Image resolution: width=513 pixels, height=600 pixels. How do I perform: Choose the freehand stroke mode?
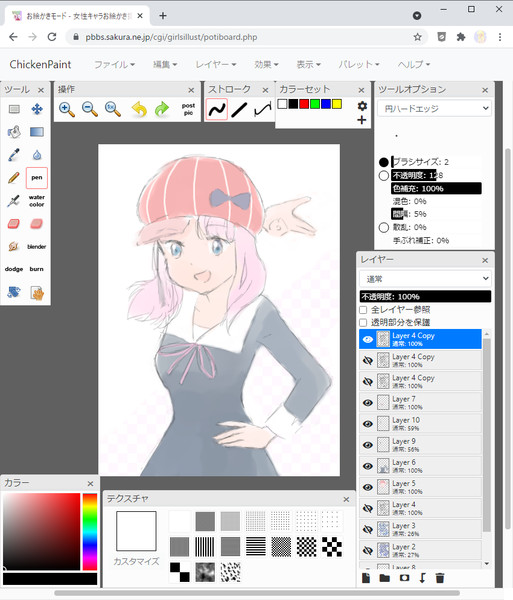click(x=217, y=109)
